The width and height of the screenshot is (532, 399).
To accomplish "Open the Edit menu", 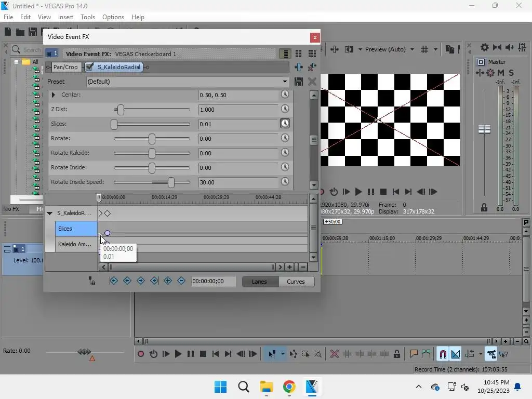I will [25, 17].
